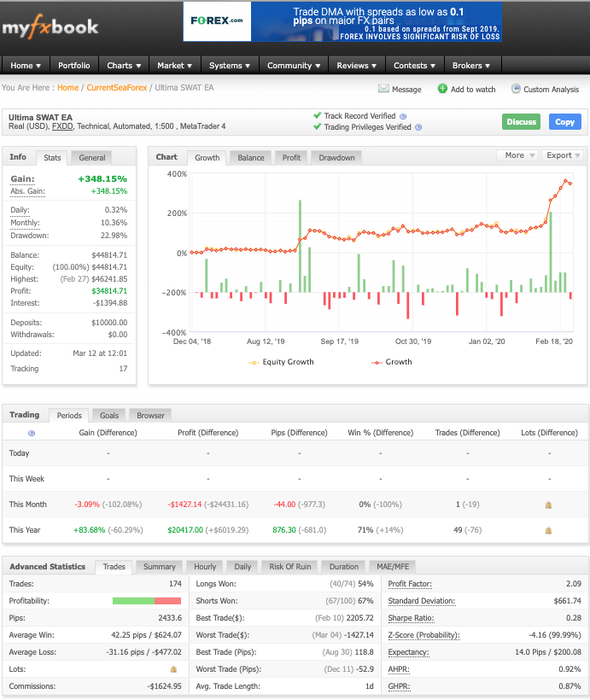Open the Charts dropdown menu
Viewport: 590px width, 700px height.
tap(124, 66)
